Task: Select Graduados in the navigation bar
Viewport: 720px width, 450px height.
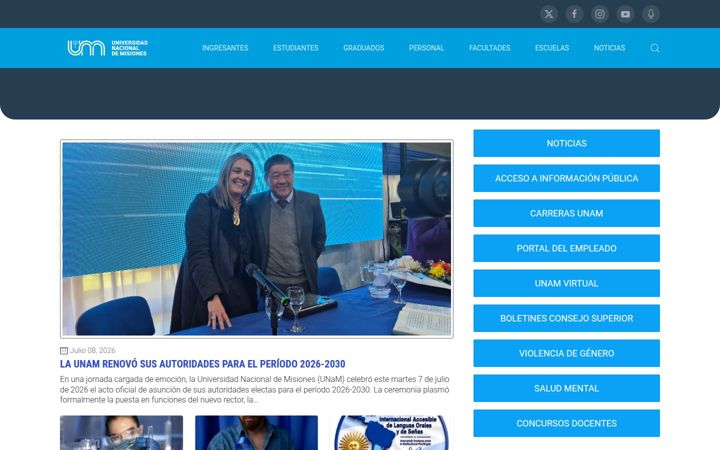Action: [364, 48]
